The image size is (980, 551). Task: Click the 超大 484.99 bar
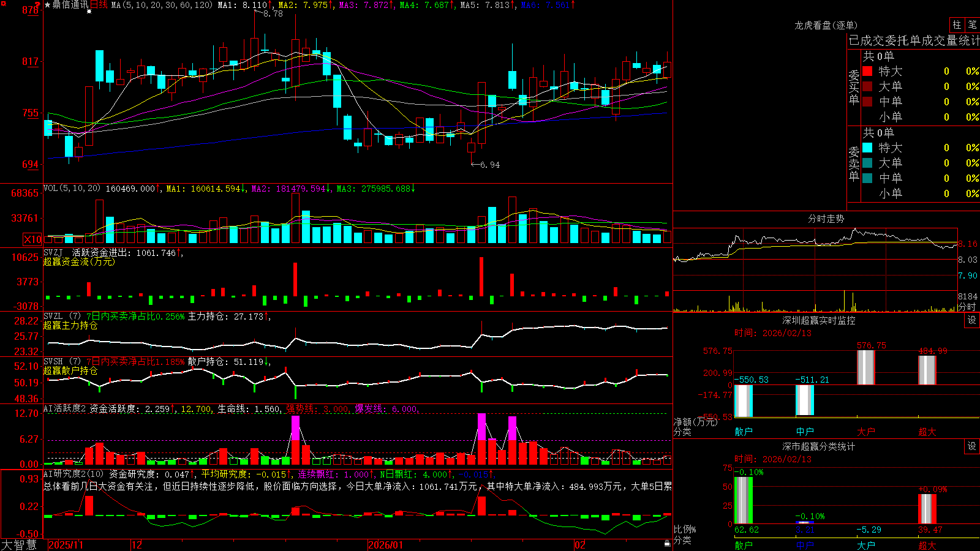click(927, 370)
